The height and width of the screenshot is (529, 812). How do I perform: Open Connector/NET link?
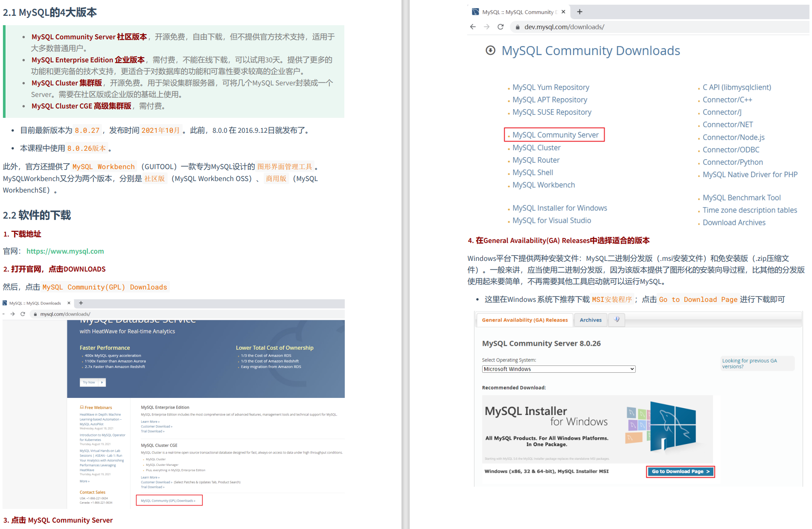728,124
